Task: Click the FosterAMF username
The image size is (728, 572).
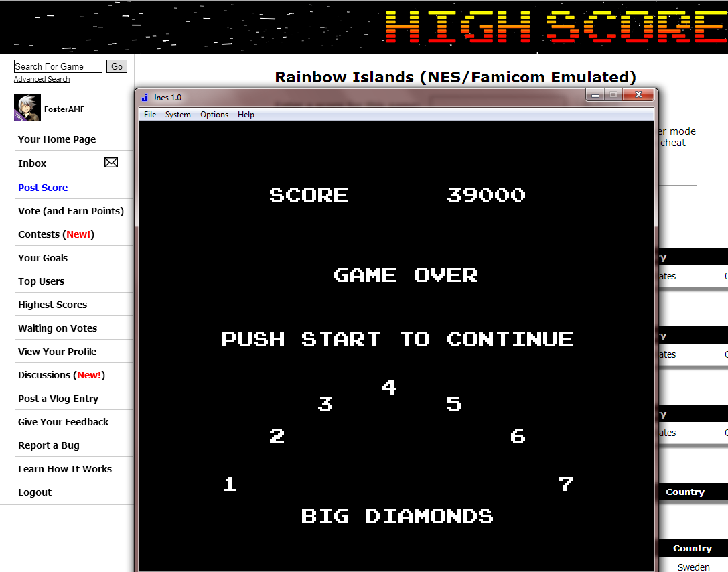Action: click(64, 109)
